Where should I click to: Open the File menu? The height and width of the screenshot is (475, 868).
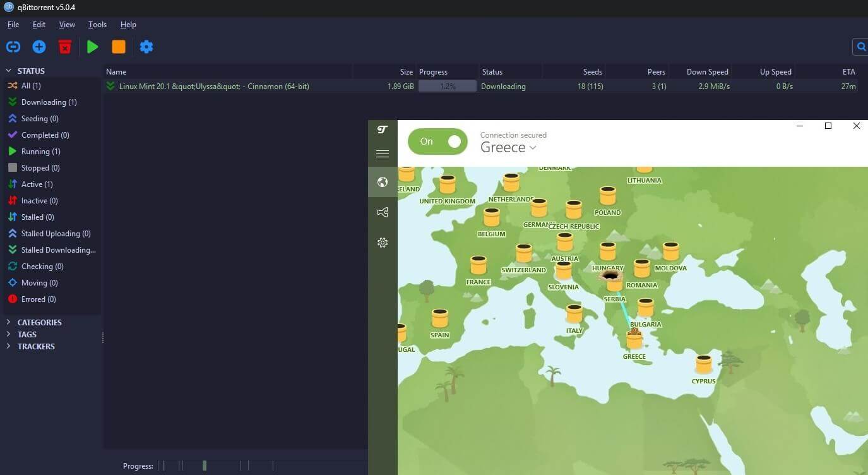pos(13,25)
